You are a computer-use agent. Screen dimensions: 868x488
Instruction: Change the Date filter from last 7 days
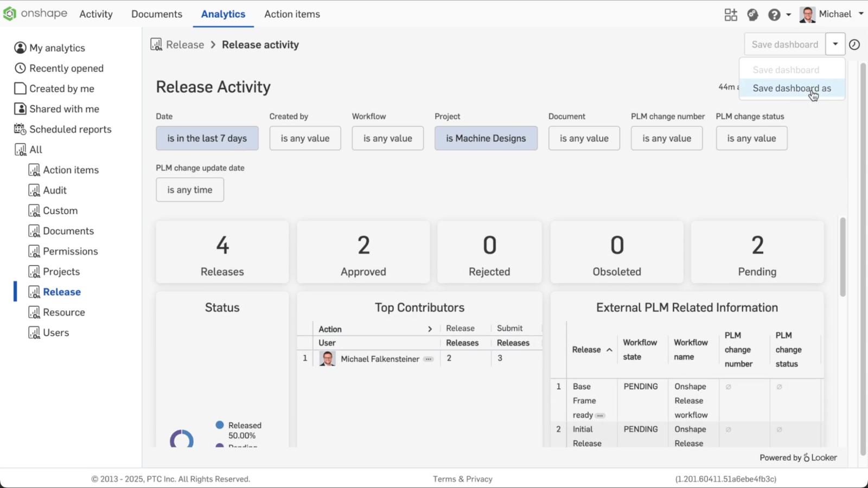pyautogui.click(x=207, y=138)
